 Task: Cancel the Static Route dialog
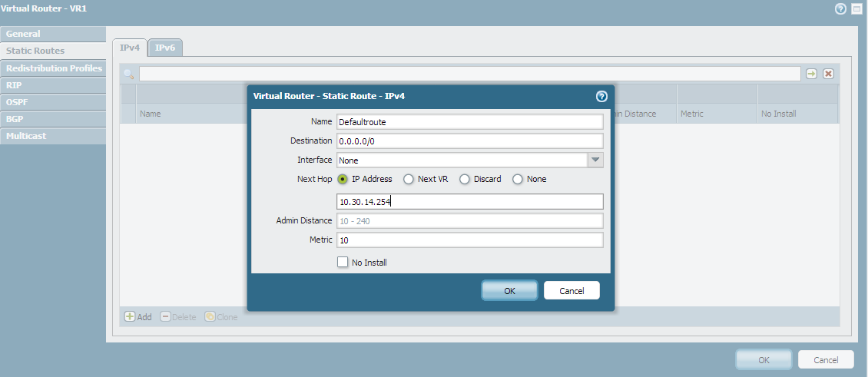click(571, 291)
